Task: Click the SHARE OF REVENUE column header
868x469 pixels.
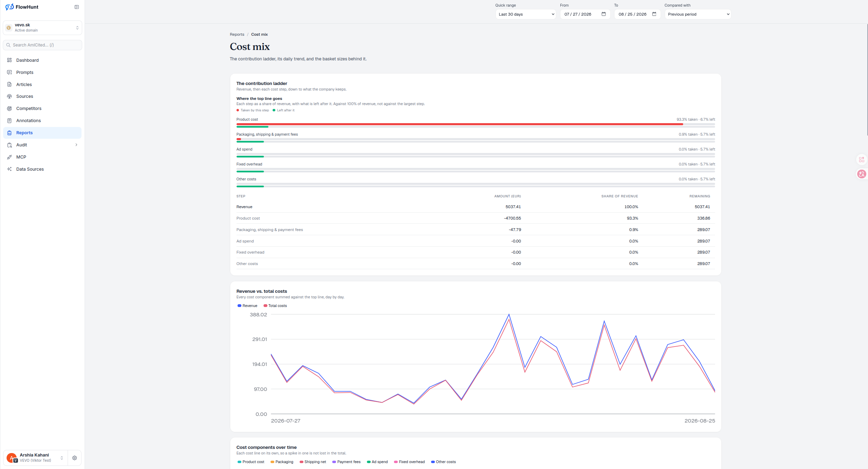Action: tap(620, 196)
